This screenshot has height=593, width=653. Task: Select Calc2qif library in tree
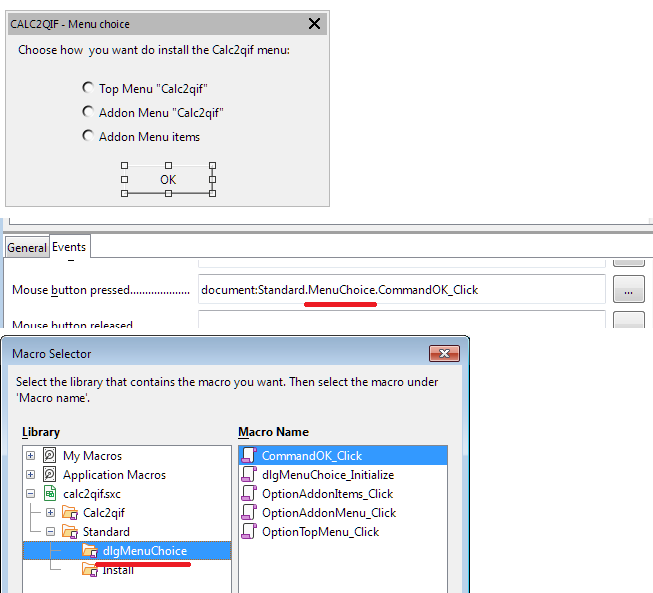point(104,513)
